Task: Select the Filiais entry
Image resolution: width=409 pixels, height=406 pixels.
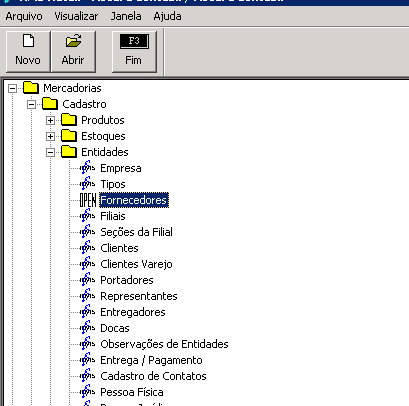Action: 113,216
